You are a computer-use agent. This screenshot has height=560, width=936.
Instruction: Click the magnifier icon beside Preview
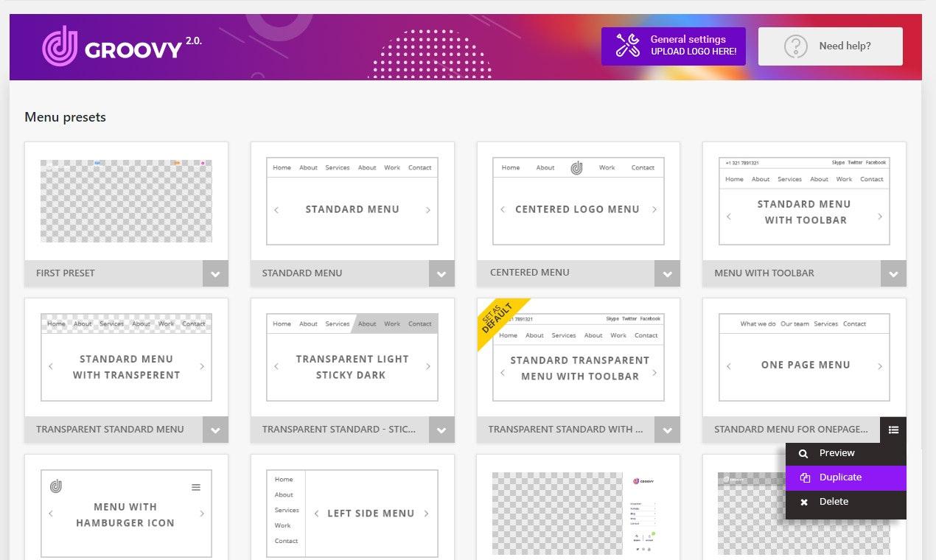[804, 454]
